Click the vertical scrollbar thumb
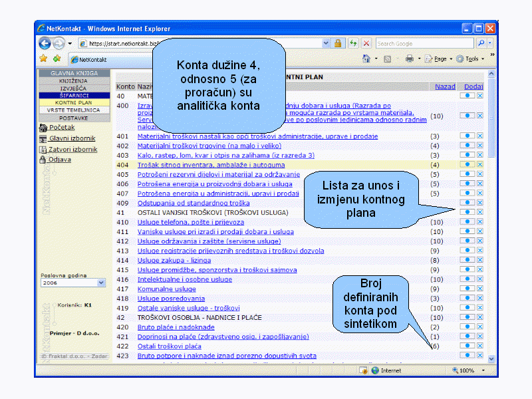 [x=491, y=117]
